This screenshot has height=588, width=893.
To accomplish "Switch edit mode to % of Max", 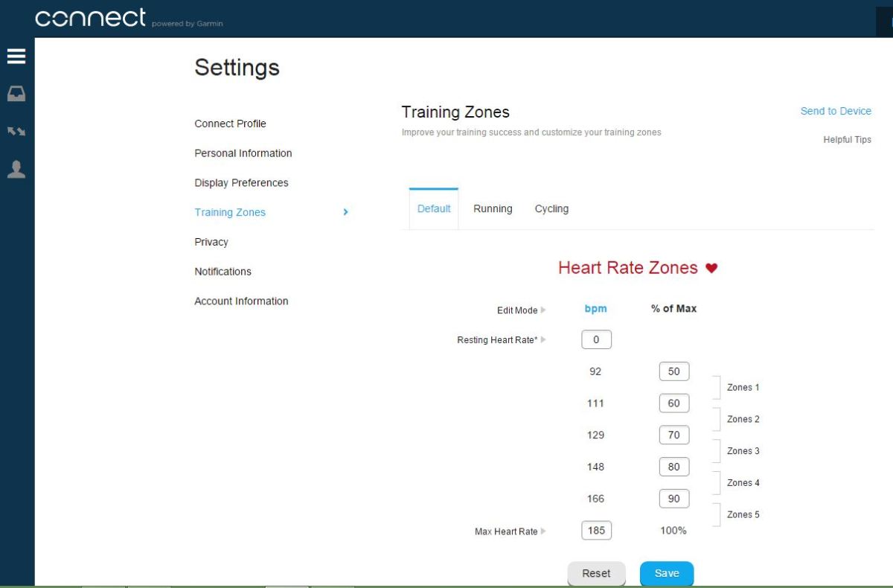I will (x=673, y=309).
